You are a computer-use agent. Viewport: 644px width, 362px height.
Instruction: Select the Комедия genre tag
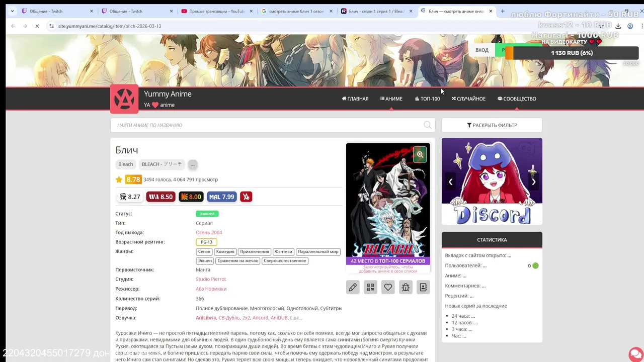point(225,251)
